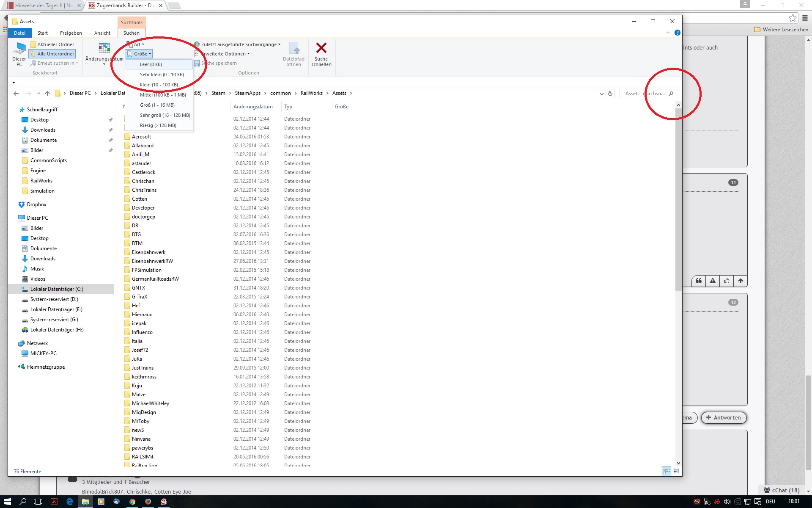Screen dimensions: 812x508
Task: Click the refresh icon beside address bar
Action: (610, 94)
